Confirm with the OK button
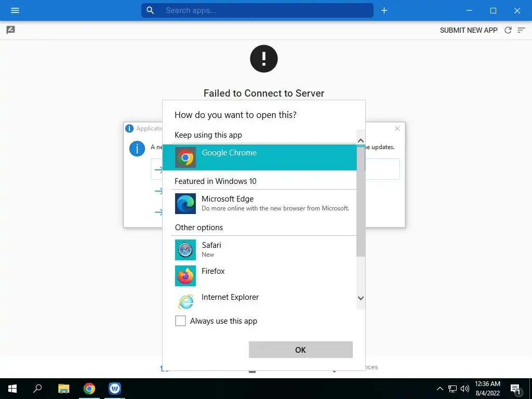 (x=301, y=350)
